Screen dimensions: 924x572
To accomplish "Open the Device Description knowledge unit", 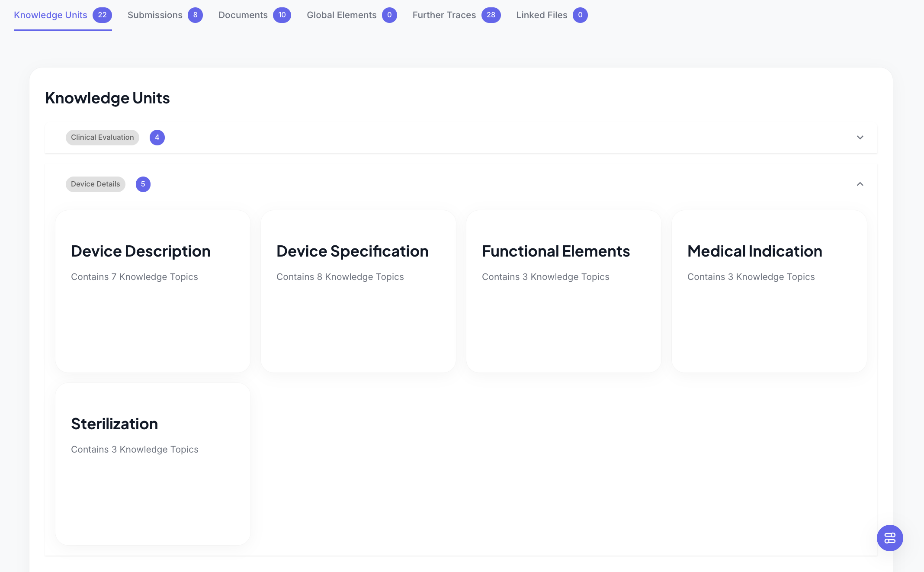I will click(152, 291).
